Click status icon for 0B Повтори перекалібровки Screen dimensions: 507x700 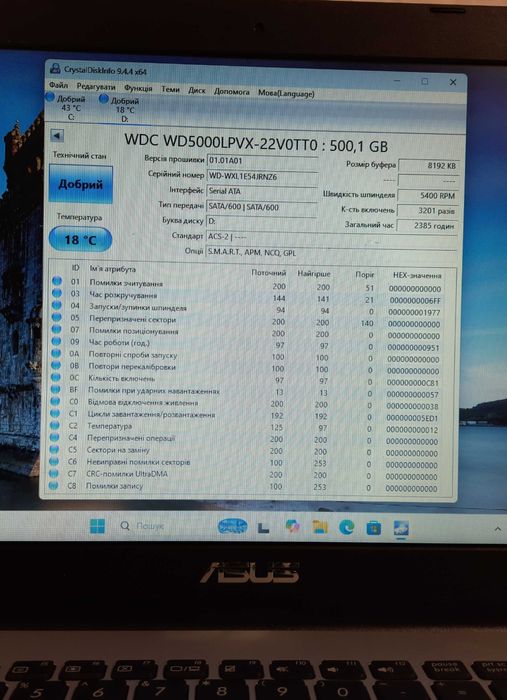(55, 365)
